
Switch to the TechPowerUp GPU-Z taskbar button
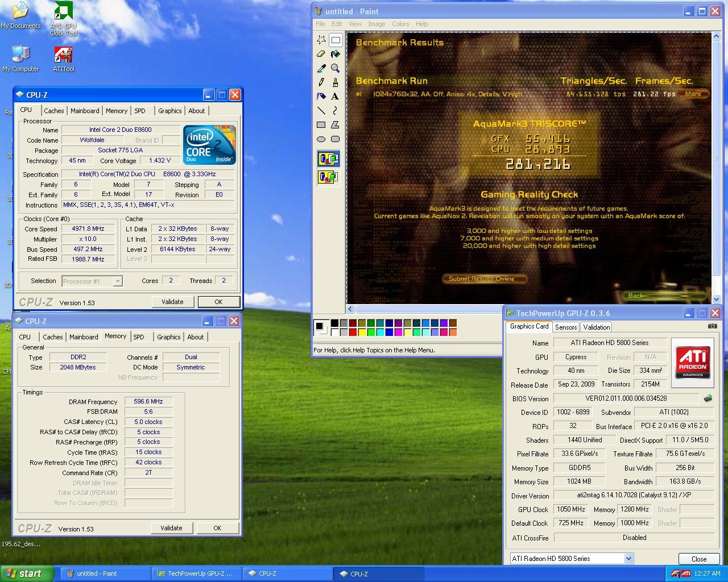click(x=196, y=573)
